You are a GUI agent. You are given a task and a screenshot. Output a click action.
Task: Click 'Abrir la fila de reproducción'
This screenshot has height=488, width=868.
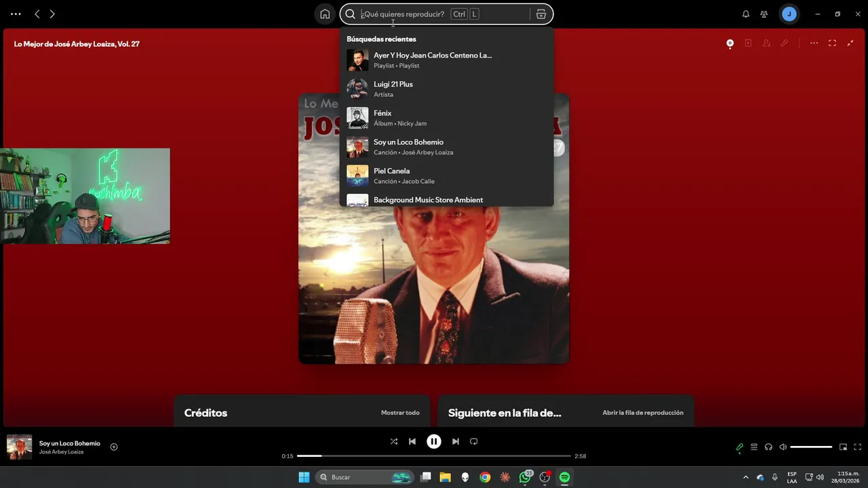click(x=643, y=413)
